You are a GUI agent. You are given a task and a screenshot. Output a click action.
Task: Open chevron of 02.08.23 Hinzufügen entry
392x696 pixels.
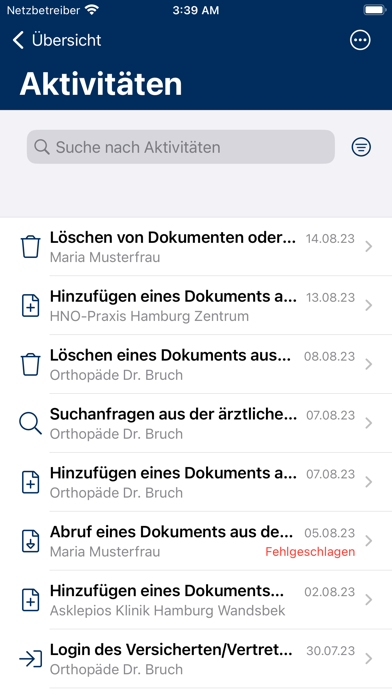(368, 600)
